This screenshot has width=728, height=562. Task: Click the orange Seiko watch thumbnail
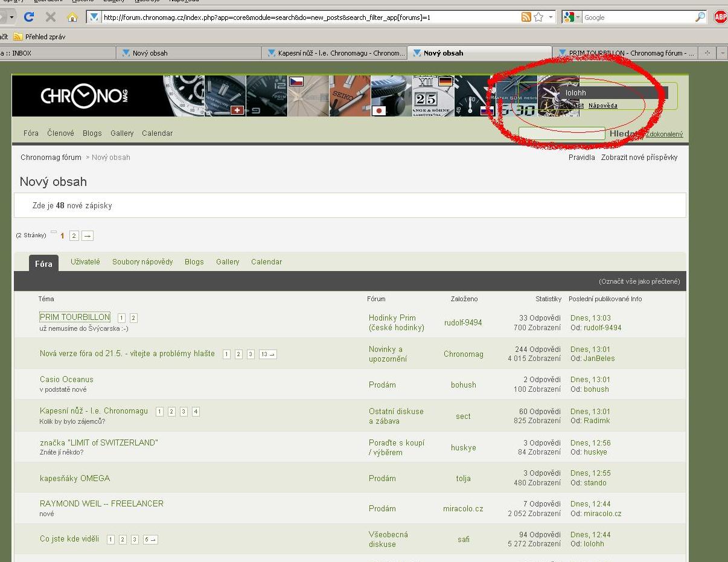tap(350, 95)
